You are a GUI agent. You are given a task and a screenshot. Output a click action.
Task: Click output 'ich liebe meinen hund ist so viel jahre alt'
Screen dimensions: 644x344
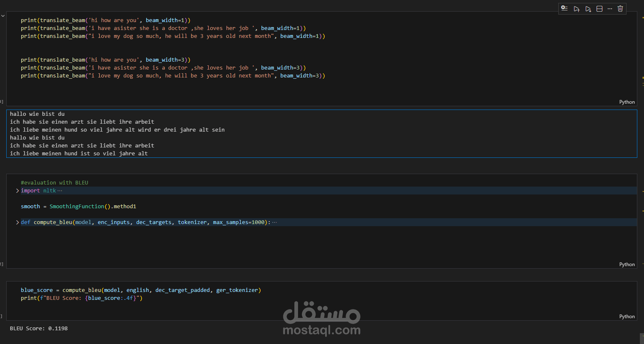point(79,154)
